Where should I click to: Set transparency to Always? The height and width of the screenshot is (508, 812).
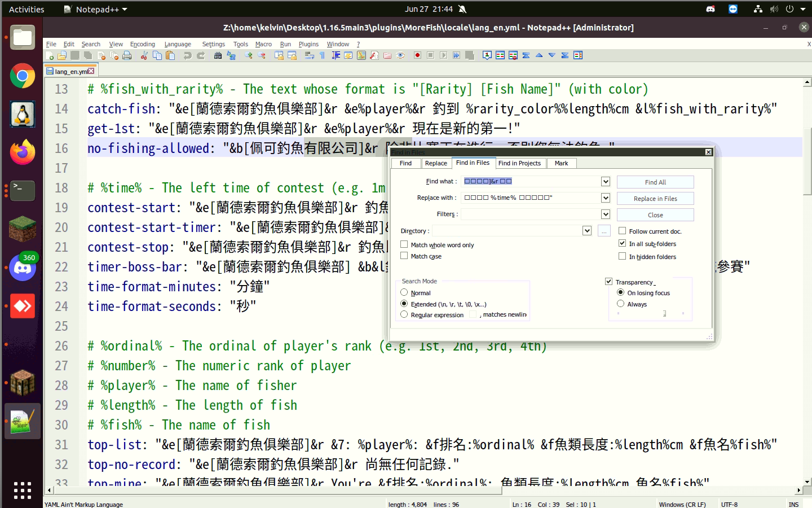click(620, 304)
